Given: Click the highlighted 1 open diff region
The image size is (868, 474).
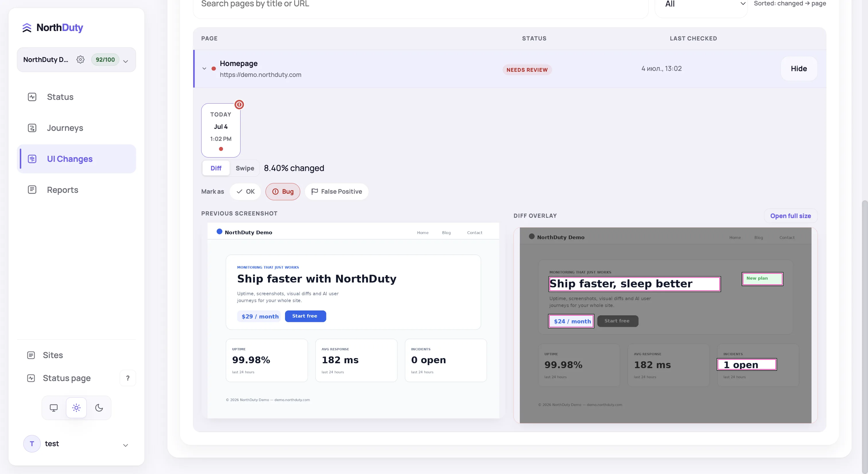Looking at the screenshot, I should point(747,365).
